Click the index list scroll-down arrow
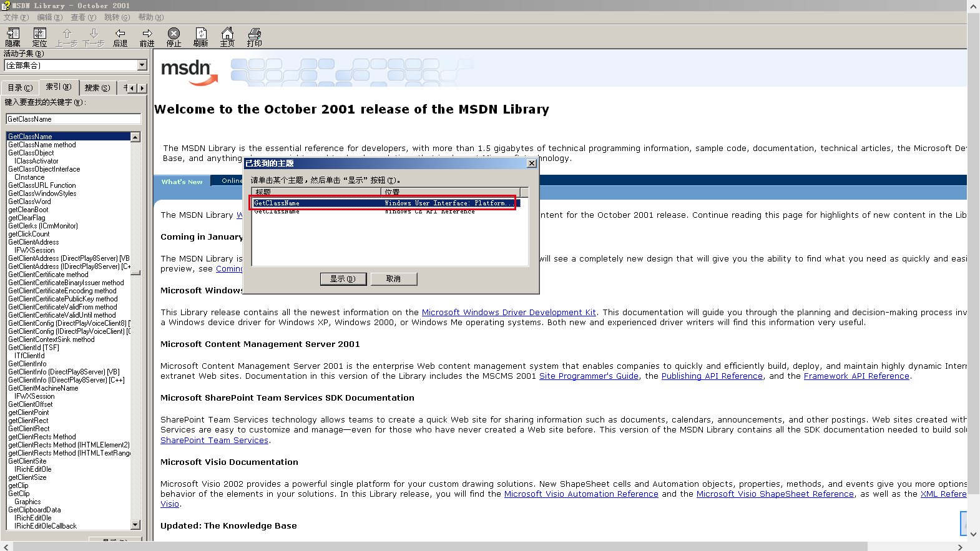980x551 pixels. (x=135, y=525)
